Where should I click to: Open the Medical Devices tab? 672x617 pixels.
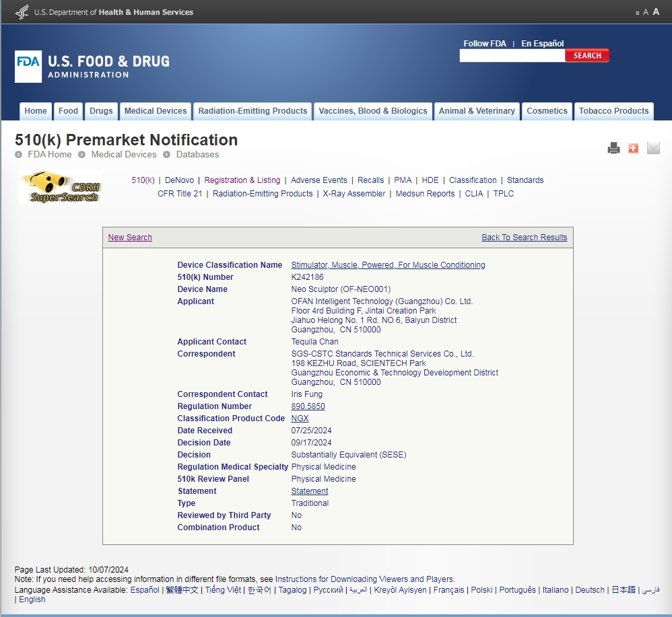pyautogui.click(x=156, y=111)
